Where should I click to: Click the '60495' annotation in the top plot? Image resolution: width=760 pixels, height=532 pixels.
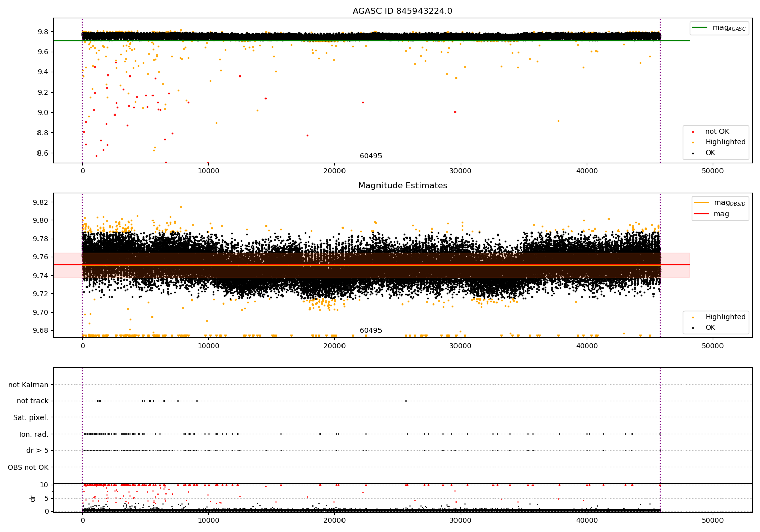371,156
